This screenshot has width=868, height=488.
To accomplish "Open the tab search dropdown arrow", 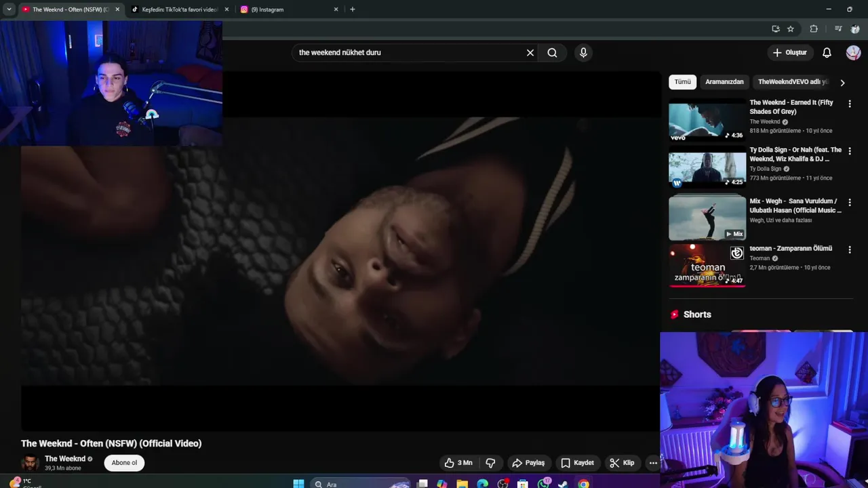I will (x=9, y=9).
